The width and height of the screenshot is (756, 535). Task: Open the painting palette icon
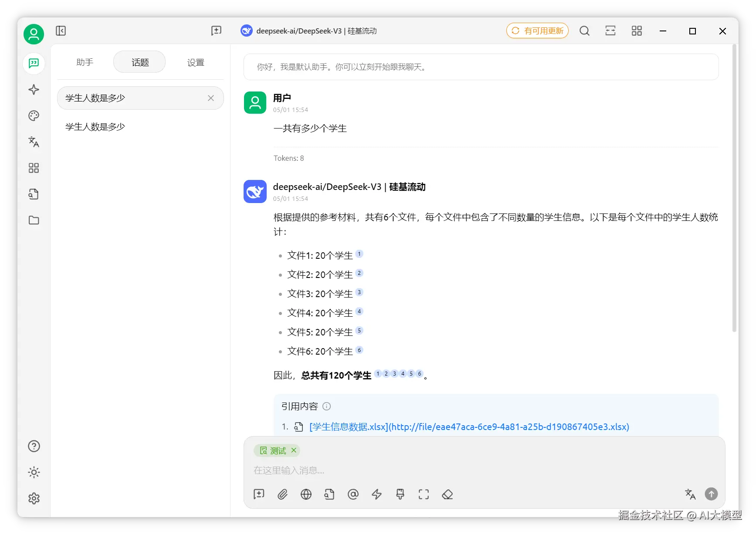[x=34, y=116]
